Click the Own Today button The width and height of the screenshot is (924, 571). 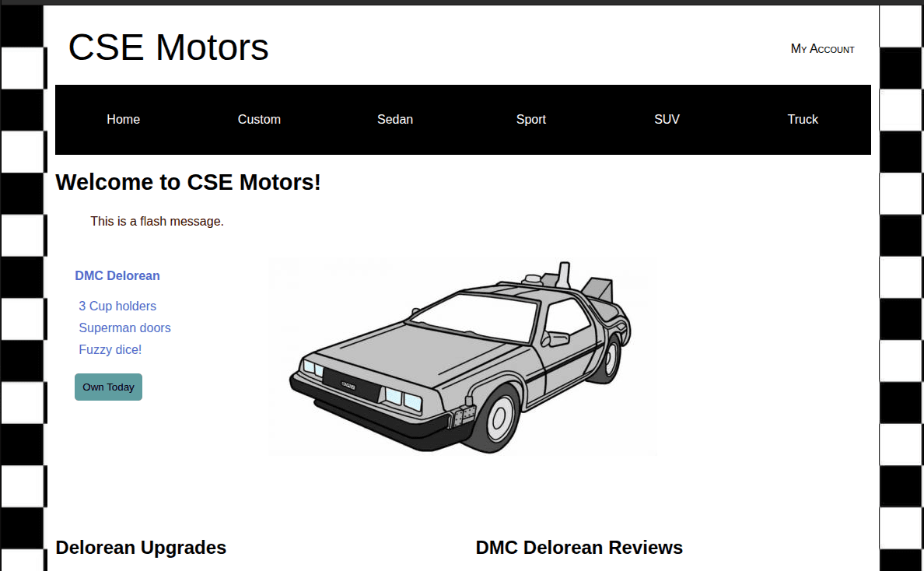pyautogui.click(x=108, y=387)
